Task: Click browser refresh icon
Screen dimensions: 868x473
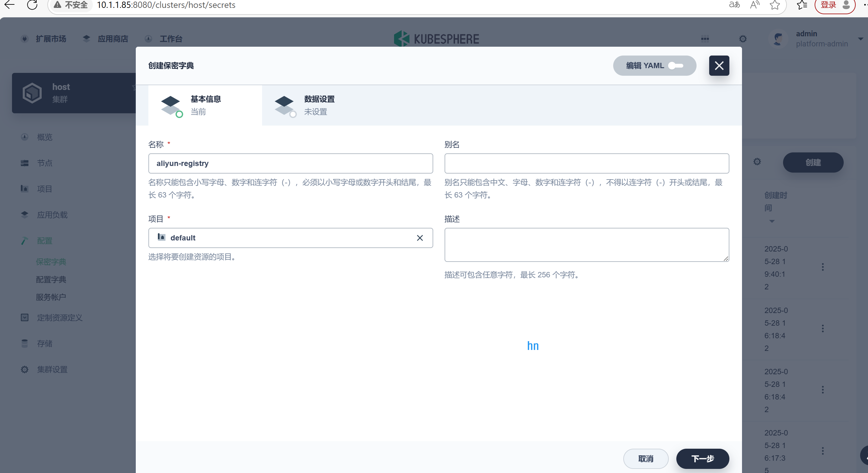Action: (32, 5)
